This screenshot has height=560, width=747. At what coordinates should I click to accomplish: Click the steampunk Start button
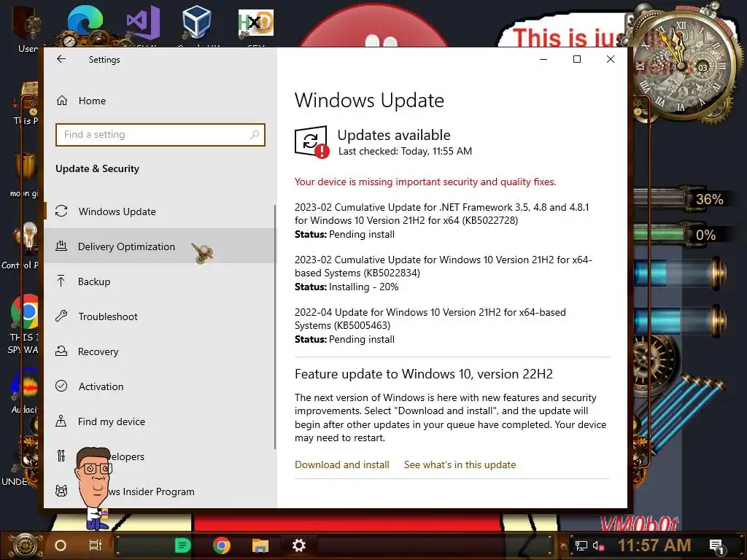tap(25, 545)
